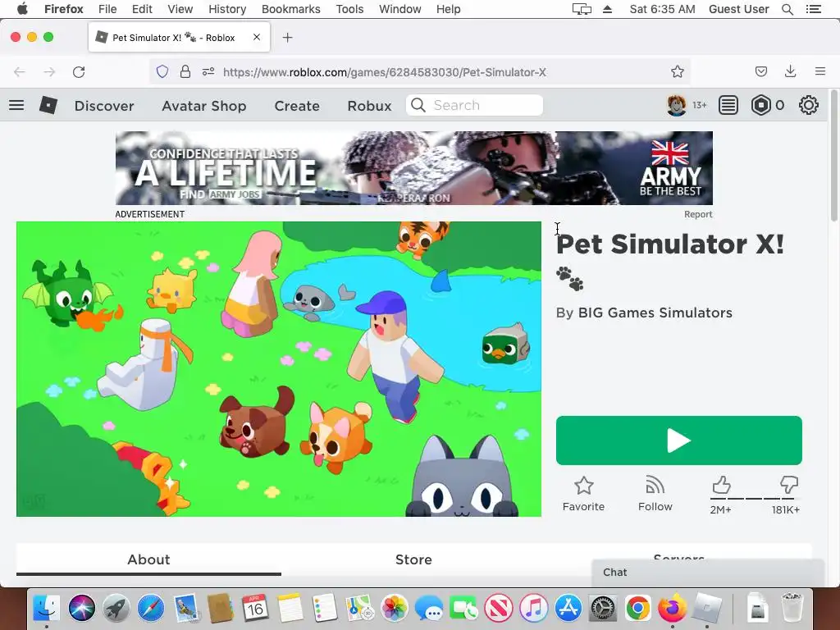Image resolution: width=840 pixels, height=630 pixels.
Task: Select the Pet Simulator X browser tab
Action: tap(179, 38)
